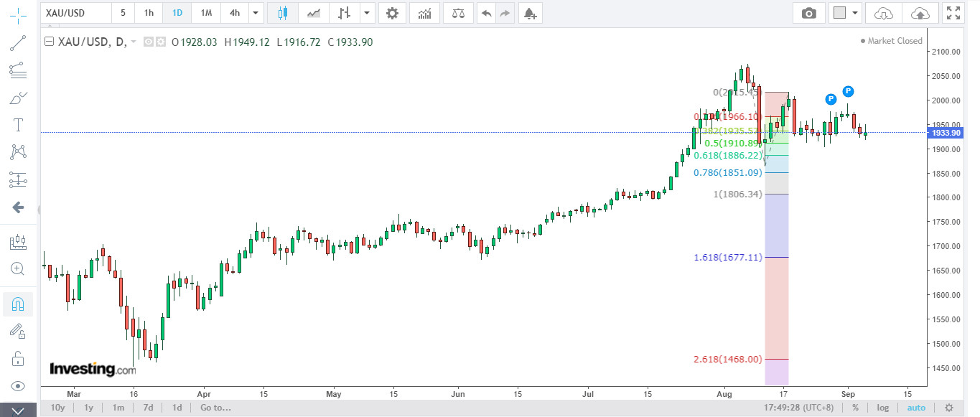Hide all drawings with the eye icon
The height and width of the screenshot is (417, 980).
[19, 386]
